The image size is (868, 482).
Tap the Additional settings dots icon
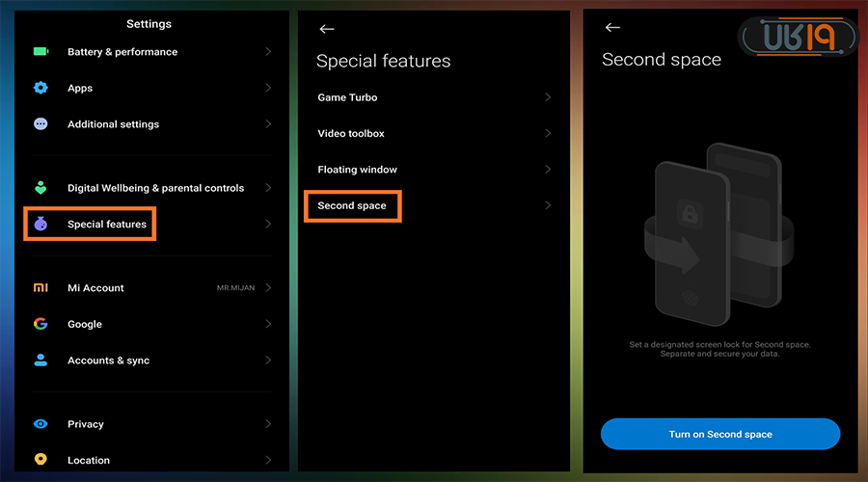click(41, 124)
